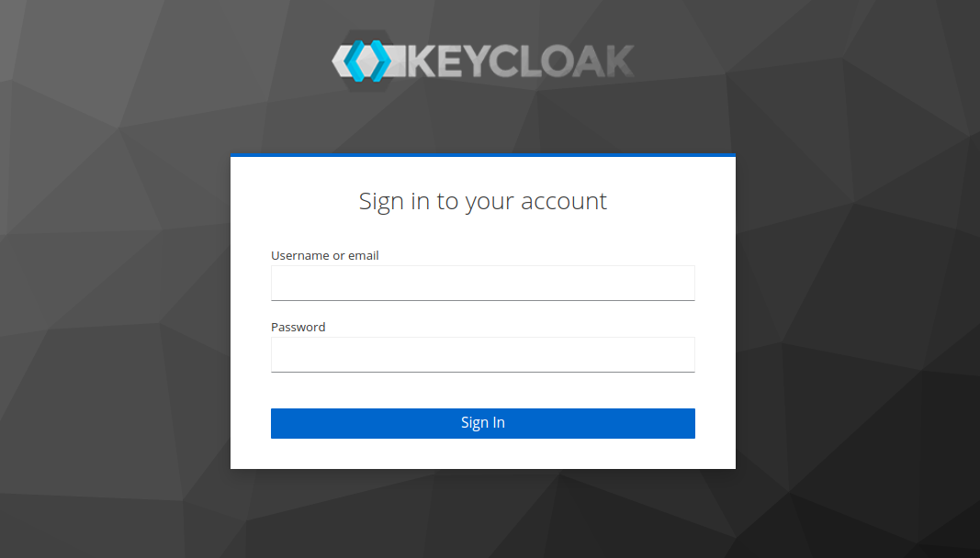Click the left blue chevron in the logo
This screenshot has width=980, height=558.
355,61
